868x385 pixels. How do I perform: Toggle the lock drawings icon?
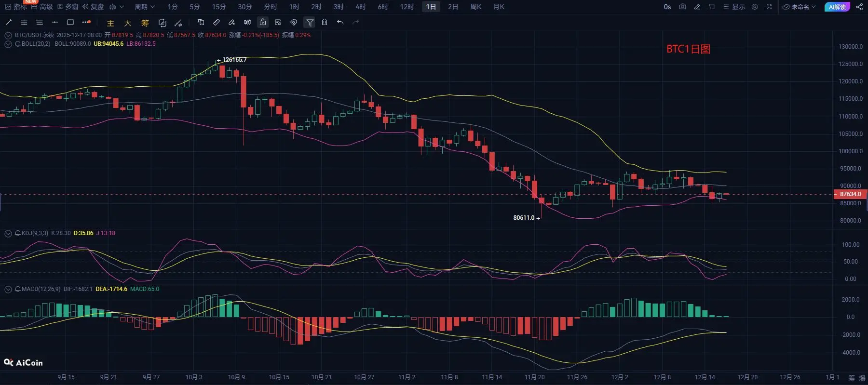(x=263, y=22)
